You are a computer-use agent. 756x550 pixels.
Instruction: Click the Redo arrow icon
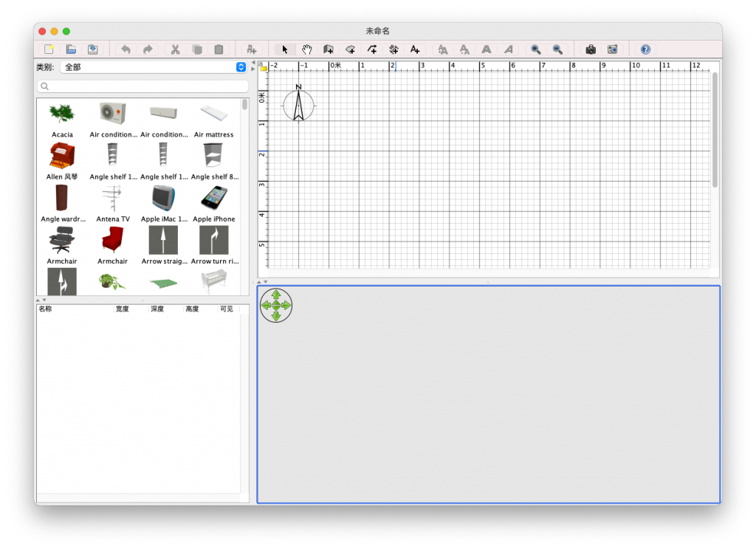pos(148,49)
